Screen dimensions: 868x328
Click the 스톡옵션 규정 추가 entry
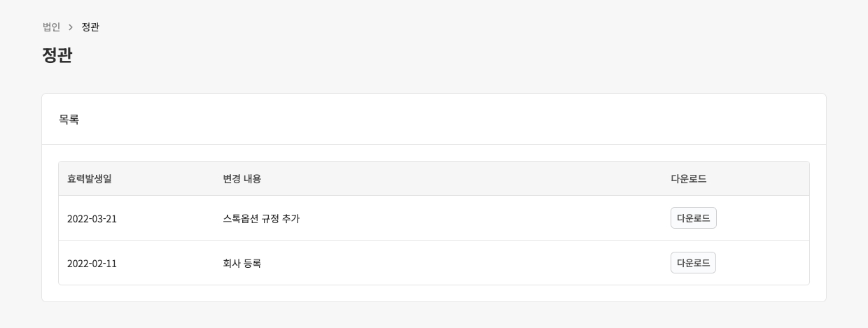click(x=261, y=219)
